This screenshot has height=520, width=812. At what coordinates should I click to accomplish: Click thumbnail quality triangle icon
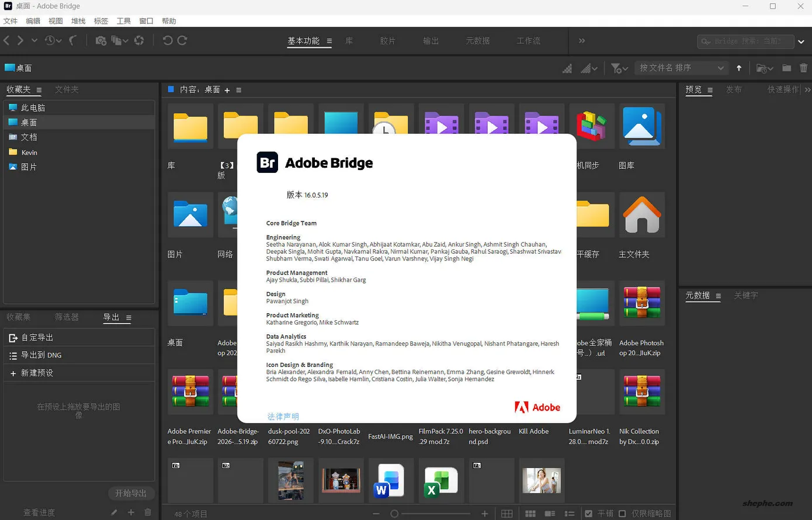(567, 68)
